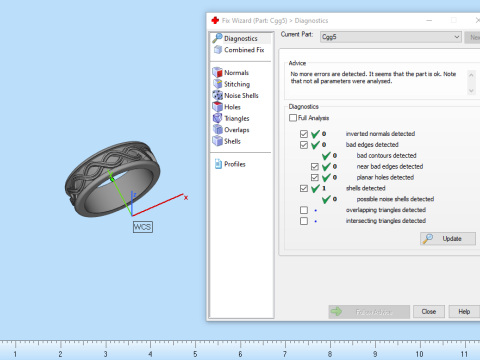Click the inverted normals green checkmark
This screenshot has height=360, width=480.
[315, 134]
